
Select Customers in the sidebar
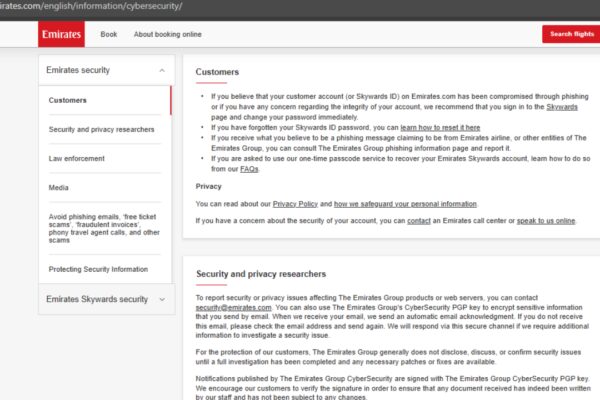click(x=68, y=100)
